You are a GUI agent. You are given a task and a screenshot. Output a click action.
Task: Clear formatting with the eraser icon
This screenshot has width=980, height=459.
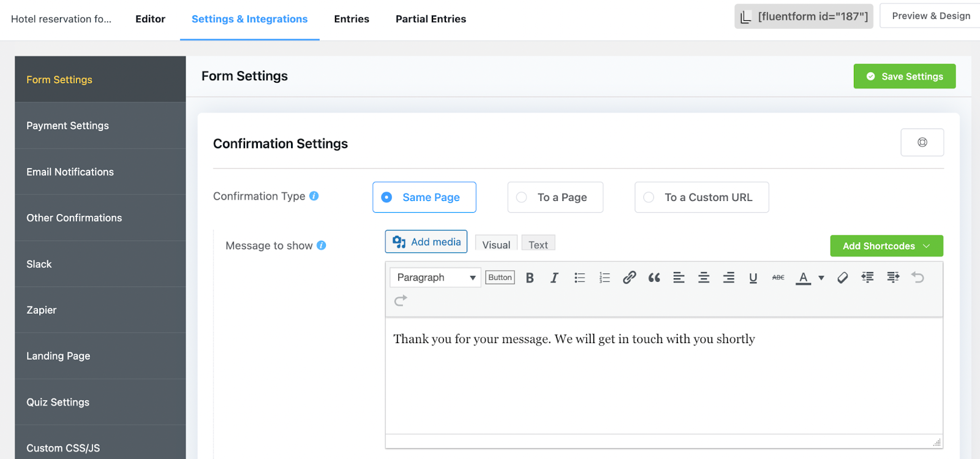click(x=843, y=278)
